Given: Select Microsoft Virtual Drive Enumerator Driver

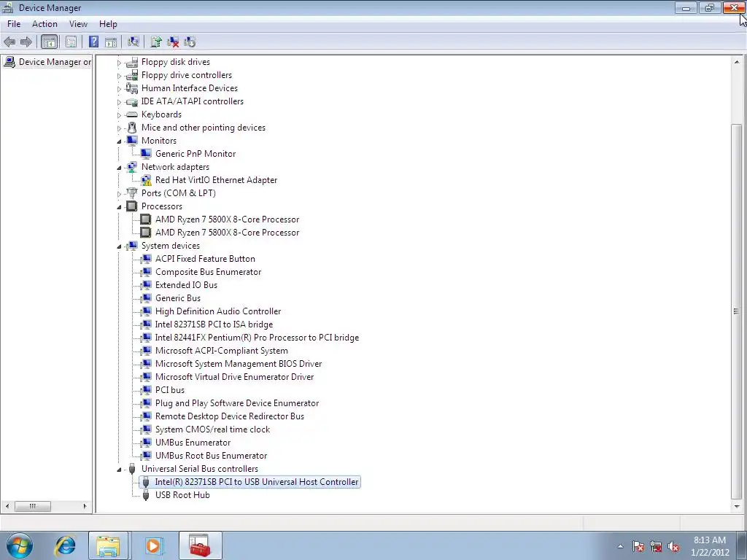Looking at the screenshot, I should 234,377.
